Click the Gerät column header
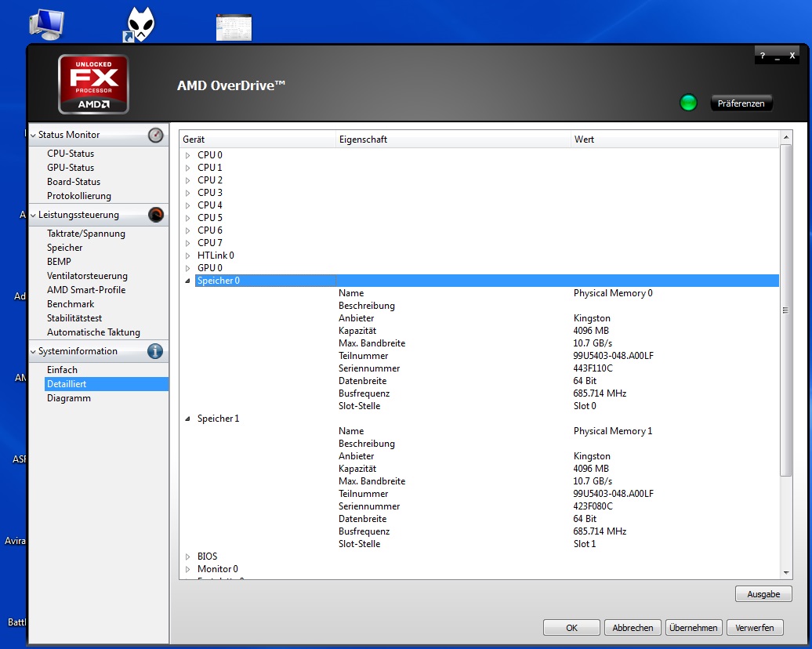812x649 pixels. [257, 140]
